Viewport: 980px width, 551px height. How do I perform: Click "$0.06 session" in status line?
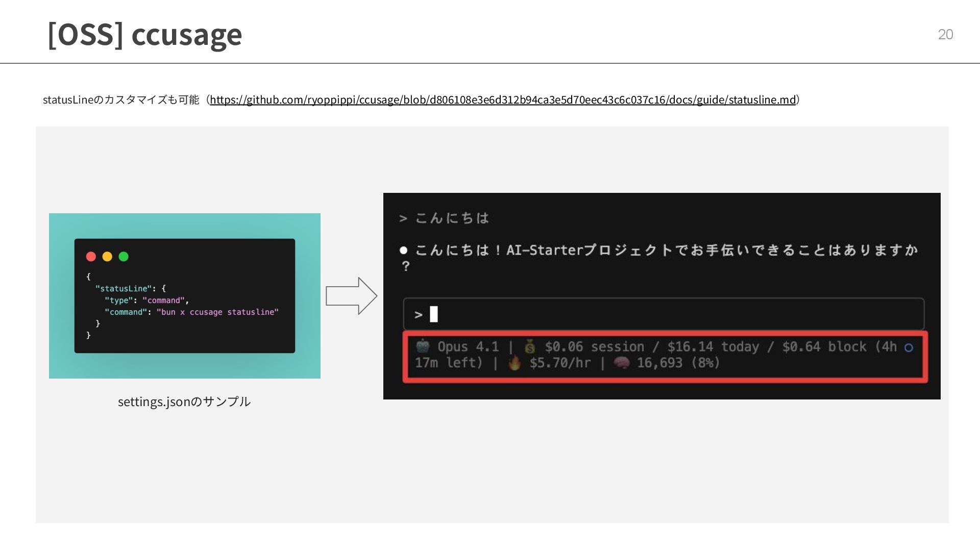pyautogui.click(x=595, y=347)
